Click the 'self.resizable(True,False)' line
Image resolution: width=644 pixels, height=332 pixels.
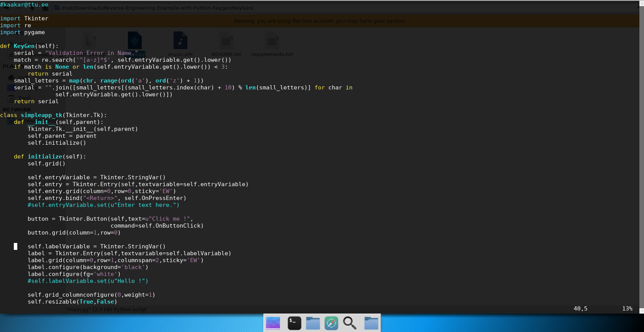pyautogui.click(x=72, y=302)
